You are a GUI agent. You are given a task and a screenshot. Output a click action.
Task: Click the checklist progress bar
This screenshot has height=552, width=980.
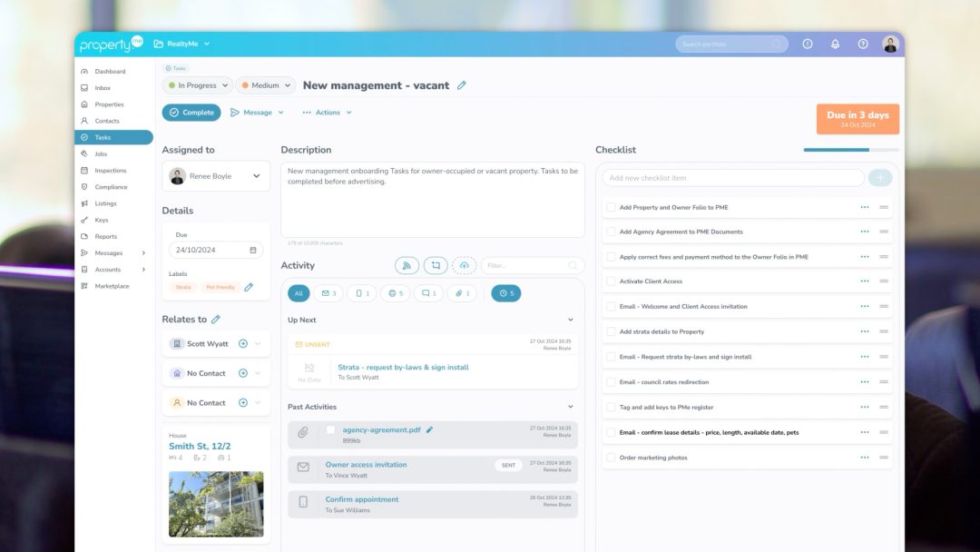coord(851,150)
